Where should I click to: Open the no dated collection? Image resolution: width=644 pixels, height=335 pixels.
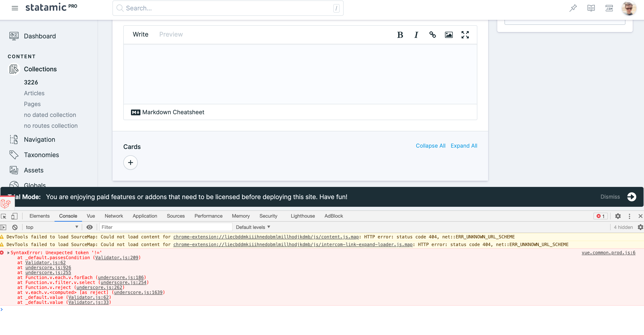point(50,115)
